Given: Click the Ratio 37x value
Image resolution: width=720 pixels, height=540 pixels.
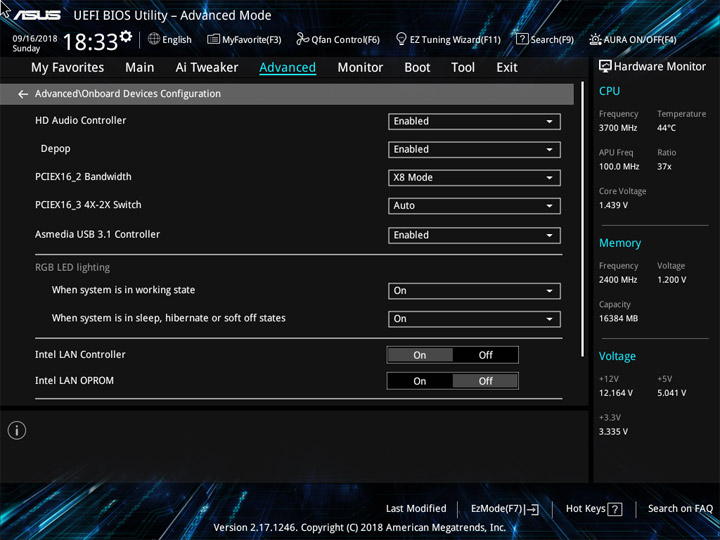Looking at the screenshot, I should (x=664, y=167).
